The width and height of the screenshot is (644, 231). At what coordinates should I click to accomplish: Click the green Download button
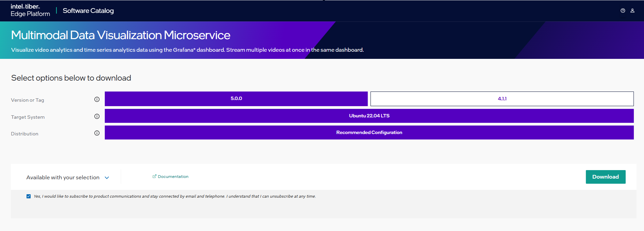(606, 177)
